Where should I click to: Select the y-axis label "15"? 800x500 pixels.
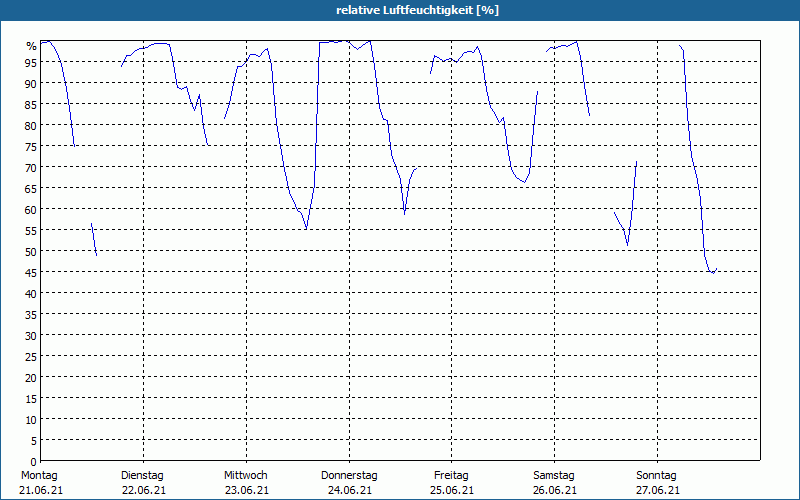coord(31,399)
